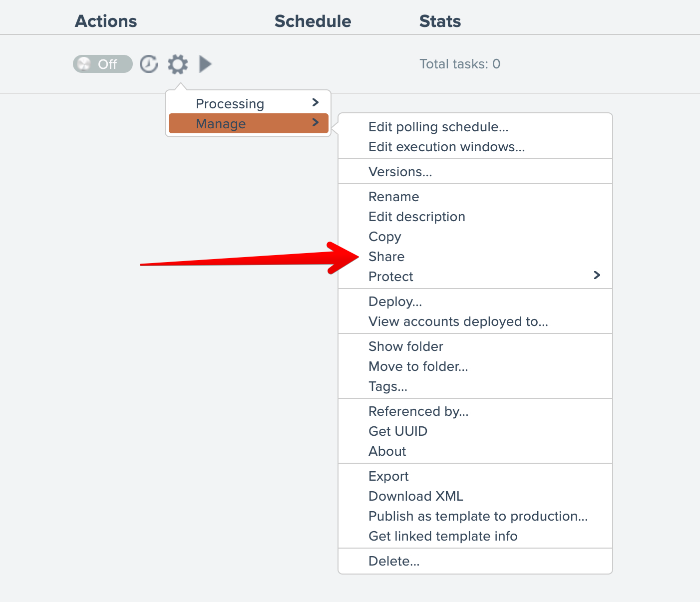
Task: Click Edit description option
Action: click(416, 217)
